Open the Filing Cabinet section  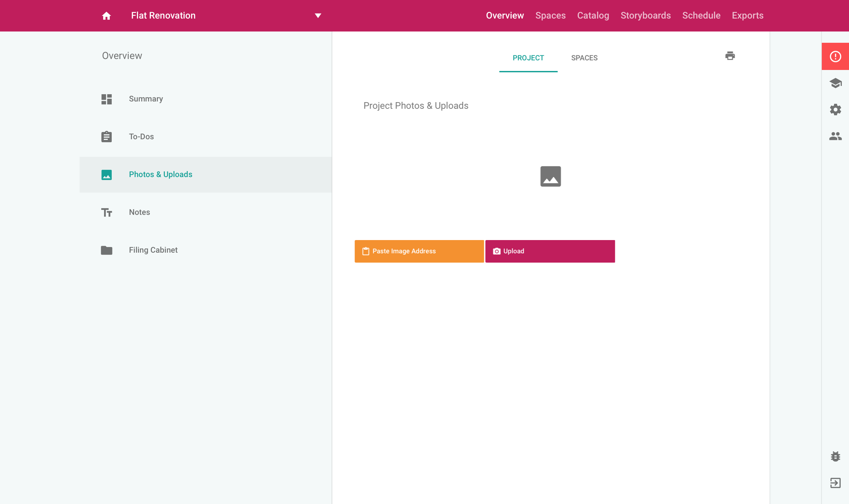point(153,250)
